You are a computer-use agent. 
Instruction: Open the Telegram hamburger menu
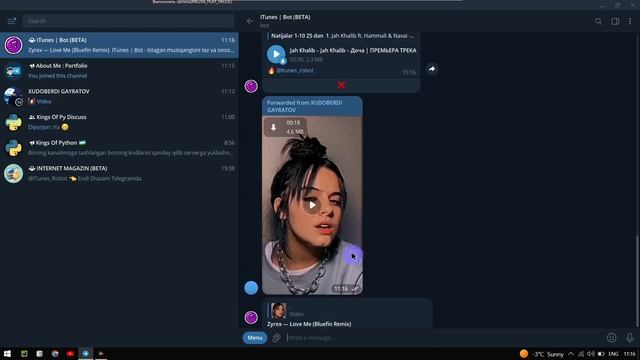11,20
